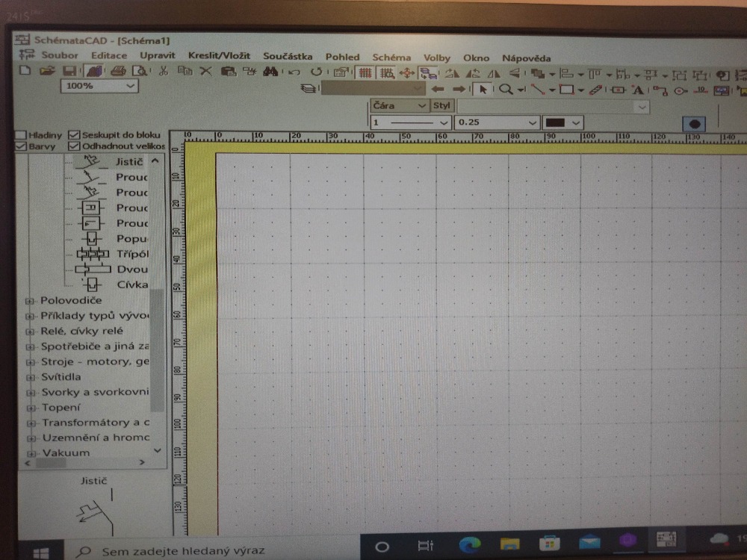The image size is (747, 560).
Task: Toggle the black circle junction button
Action: coord(694,124)
